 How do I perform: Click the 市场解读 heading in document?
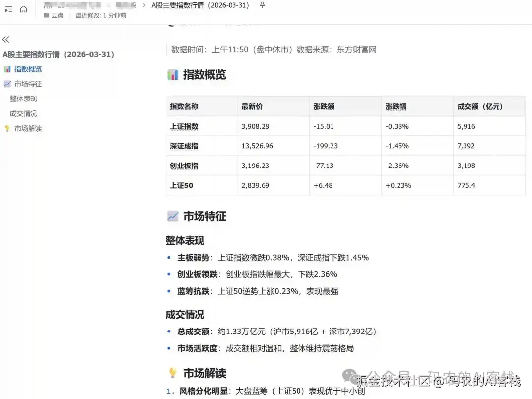click(204, 373)
